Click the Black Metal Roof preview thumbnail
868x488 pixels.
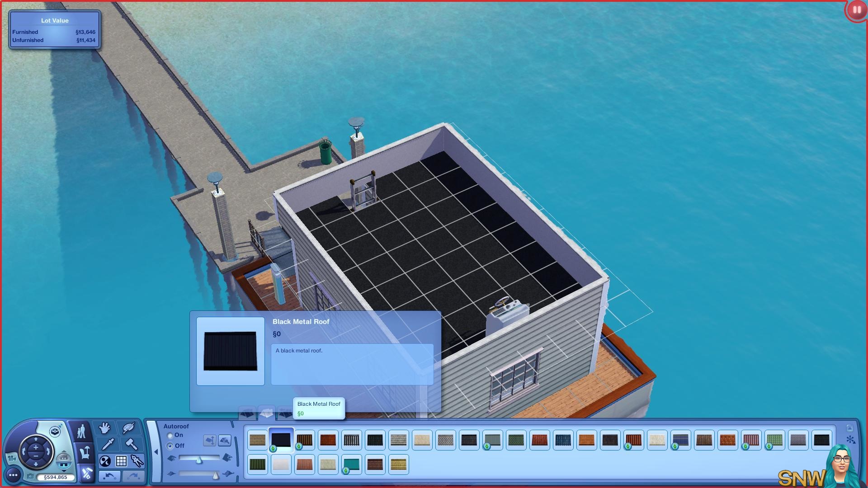(231, 351)
